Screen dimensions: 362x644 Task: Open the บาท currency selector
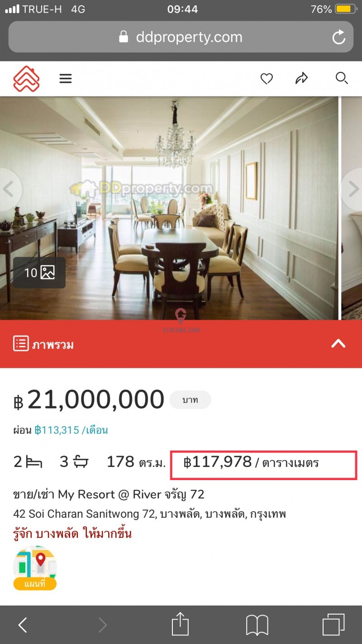coord(190,400)
